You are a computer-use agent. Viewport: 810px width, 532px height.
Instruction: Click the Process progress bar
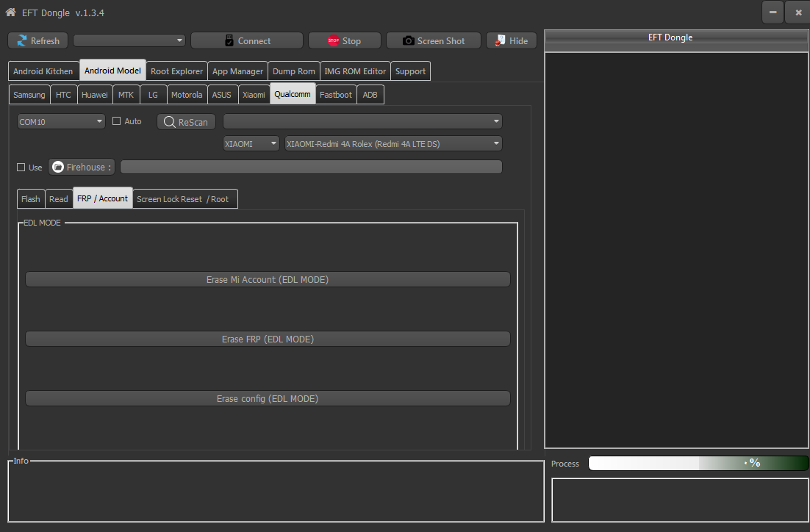click(x=698, y=463)
